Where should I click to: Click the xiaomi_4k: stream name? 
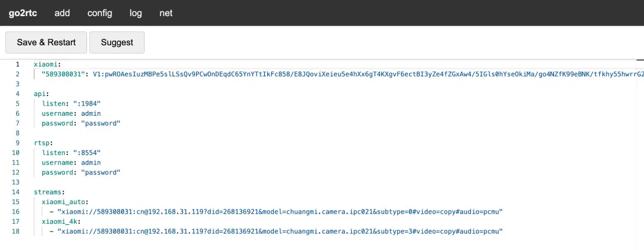point(61,221)
